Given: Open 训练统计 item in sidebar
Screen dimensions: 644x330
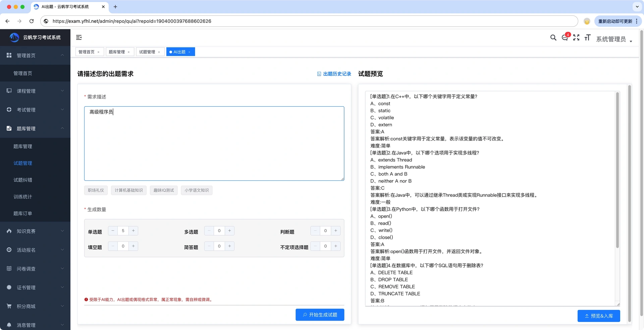Looking at the screenshot, I should 35,197.
